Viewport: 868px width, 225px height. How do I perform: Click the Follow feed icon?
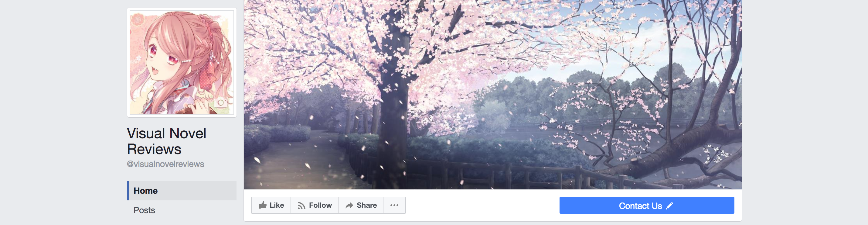coord(301,206)
